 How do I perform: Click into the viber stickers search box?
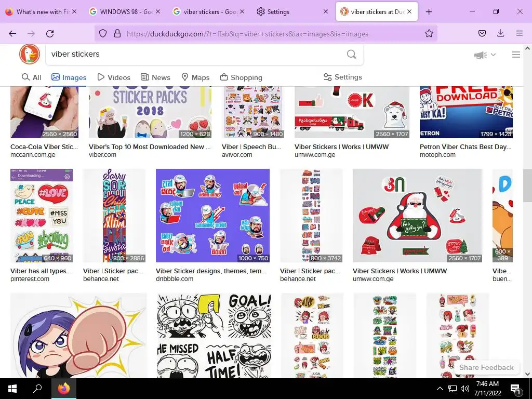tap(197, 54)
